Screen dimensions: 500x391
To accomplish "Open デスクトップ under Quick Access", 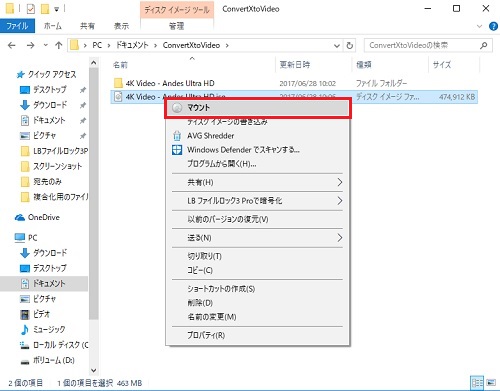I will (49, 90).
